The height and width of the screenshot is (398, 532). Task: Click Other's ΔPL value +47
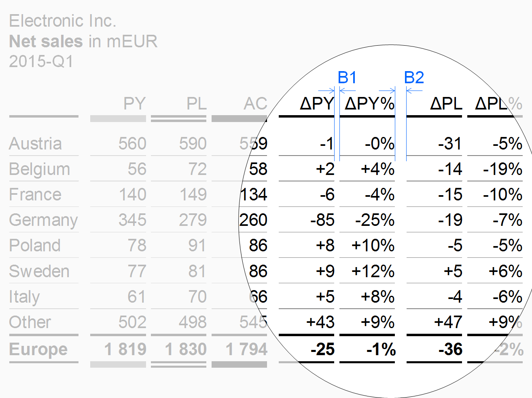[x=448, y=322]
